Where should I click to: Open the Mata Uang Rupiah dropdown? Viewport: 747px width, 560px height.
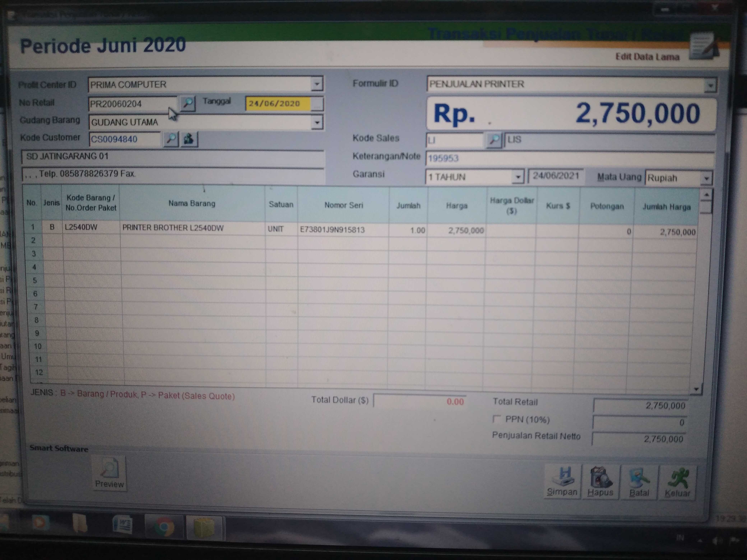coord(706,178)
